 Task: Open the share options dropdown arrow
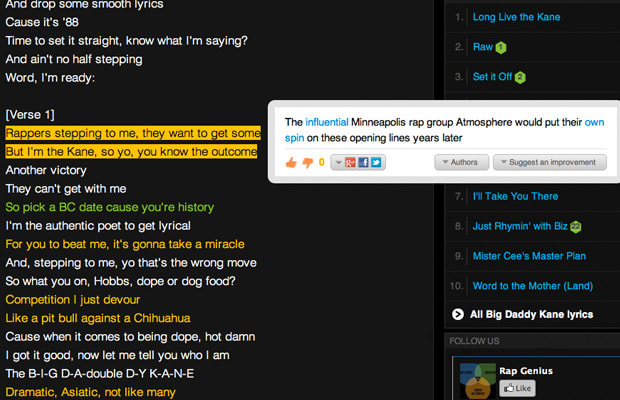[x=338, y=162]
